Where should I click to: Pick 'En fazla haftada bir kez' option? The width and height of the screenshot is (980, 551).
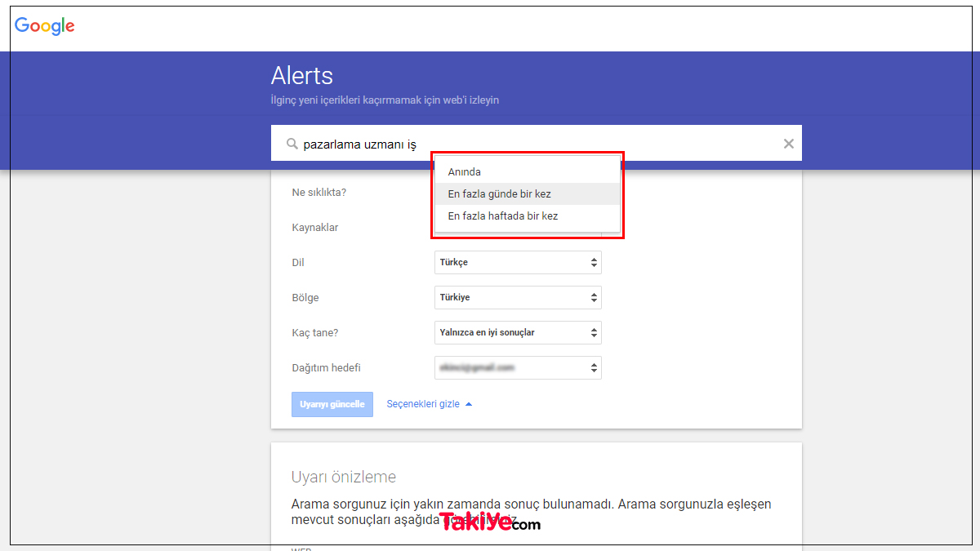coord(528,216)
